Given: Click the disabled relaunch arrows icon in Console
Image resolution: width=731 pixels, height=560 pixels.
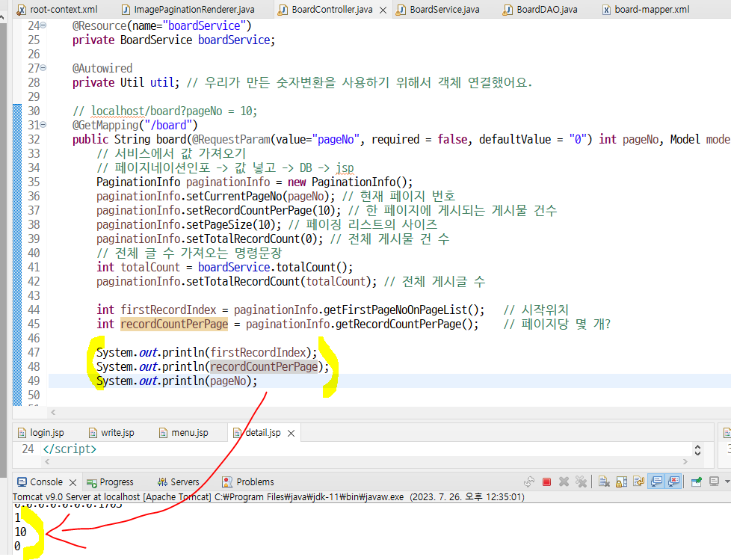Looking at the screenshot, I should click(x=530, y=481).
